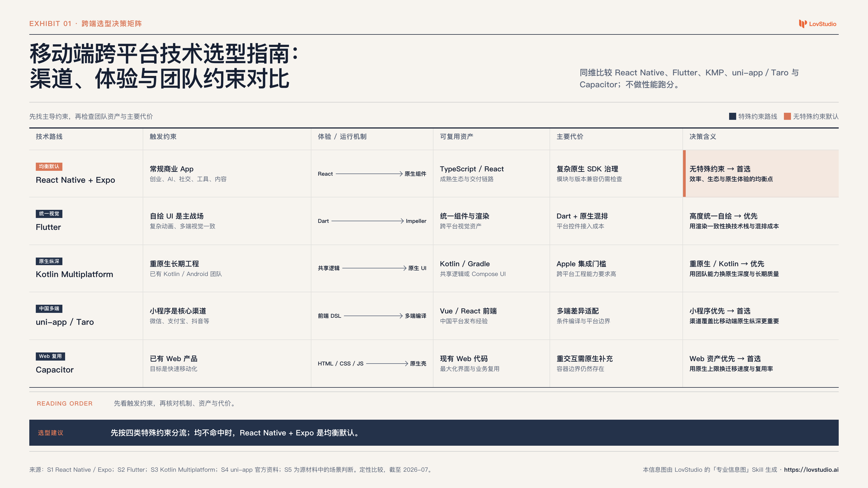Click the Web 资产优先 → 首选 decision
The width and height of the screenshot is (868, 488).
point(725,359)
